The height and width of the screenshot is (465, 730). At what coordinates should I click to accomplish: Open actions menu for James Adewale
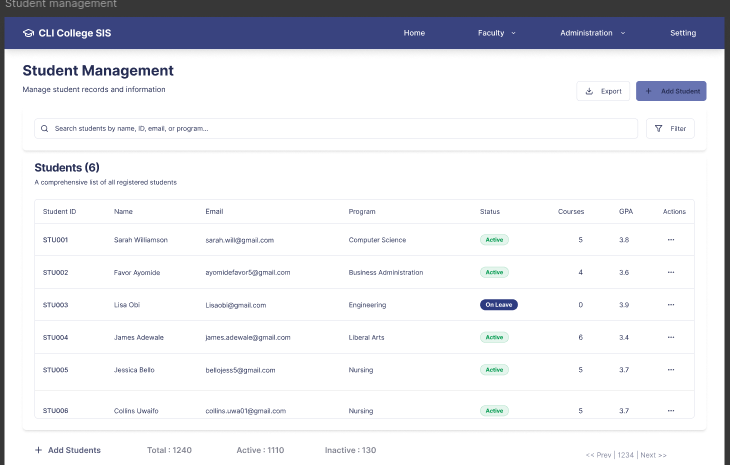click(671, 337)
